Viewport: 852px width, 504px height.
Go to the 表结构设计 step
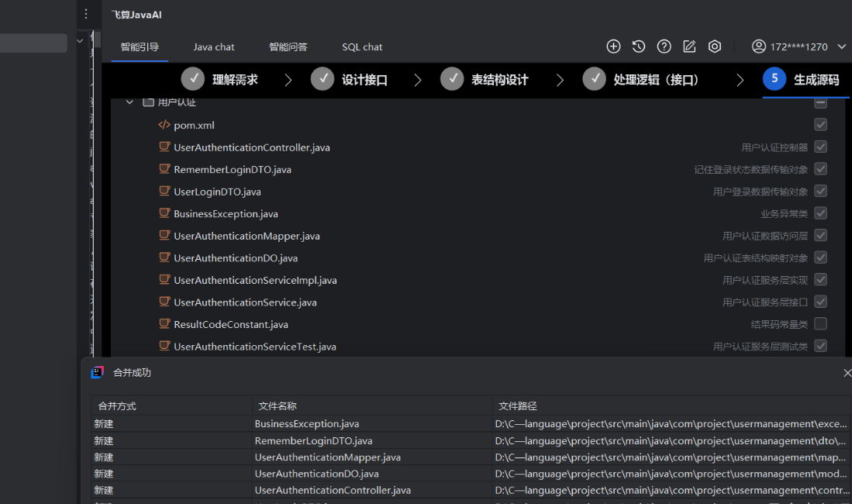[x=485, y=80]
